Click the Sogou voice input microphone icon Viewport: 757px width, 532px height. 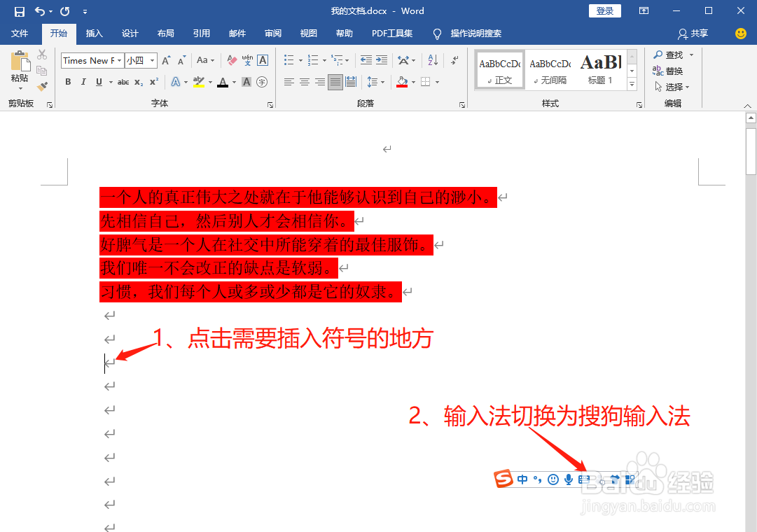pyautogui.click(x=569, y=479)
